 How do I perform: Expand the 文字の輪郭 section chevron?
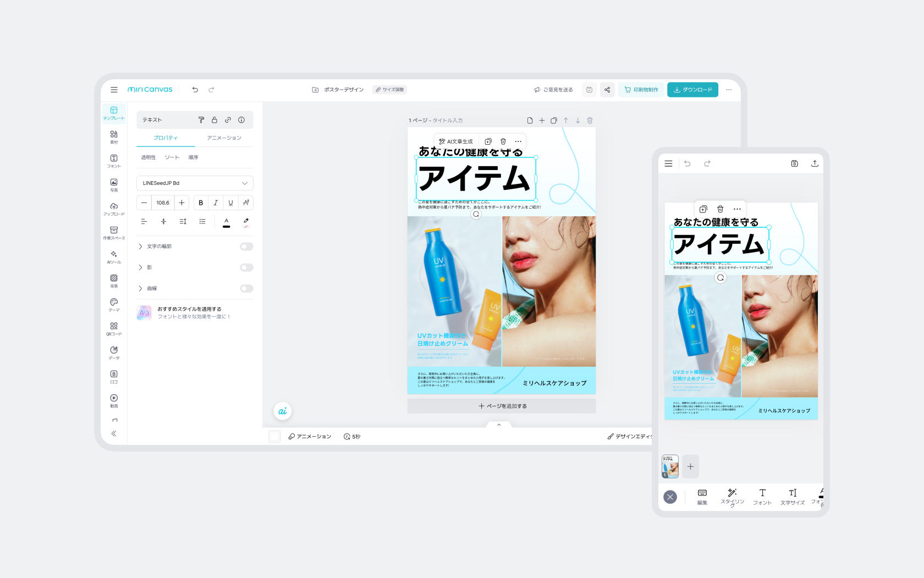(140, 247)
